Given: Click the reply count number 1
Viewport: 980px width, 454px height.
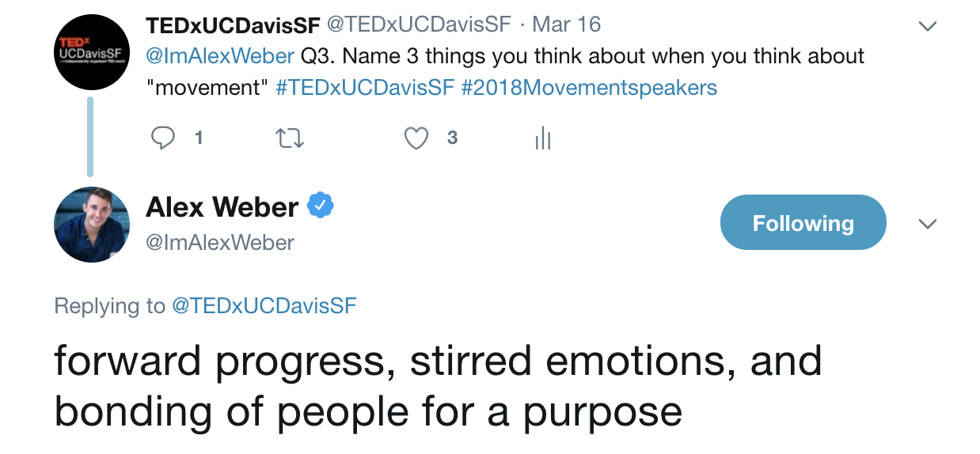Looking at the screenshot, I should (x=199, y=138).
